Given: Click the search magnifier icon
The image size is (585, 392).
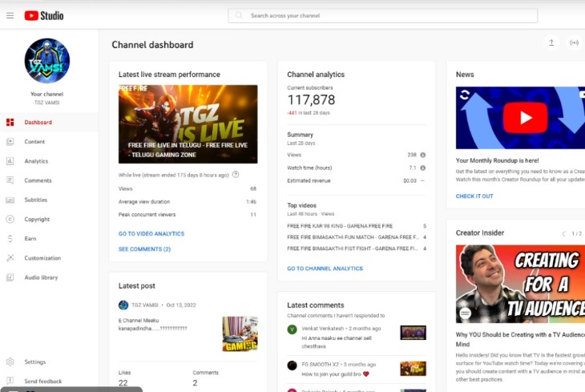Looking at the screenshot, I should (x=239, y=16).
